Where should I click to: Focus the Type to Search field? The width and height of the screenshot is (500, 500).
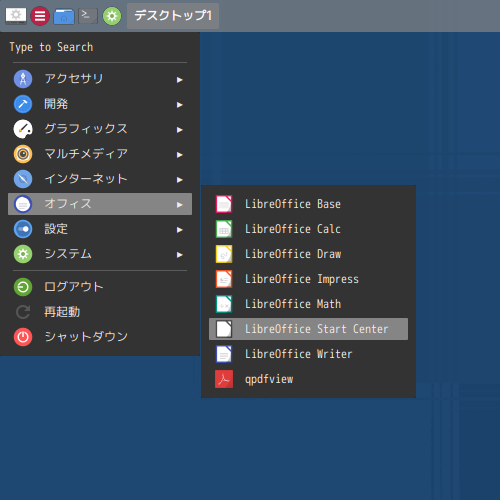[100, 47]
